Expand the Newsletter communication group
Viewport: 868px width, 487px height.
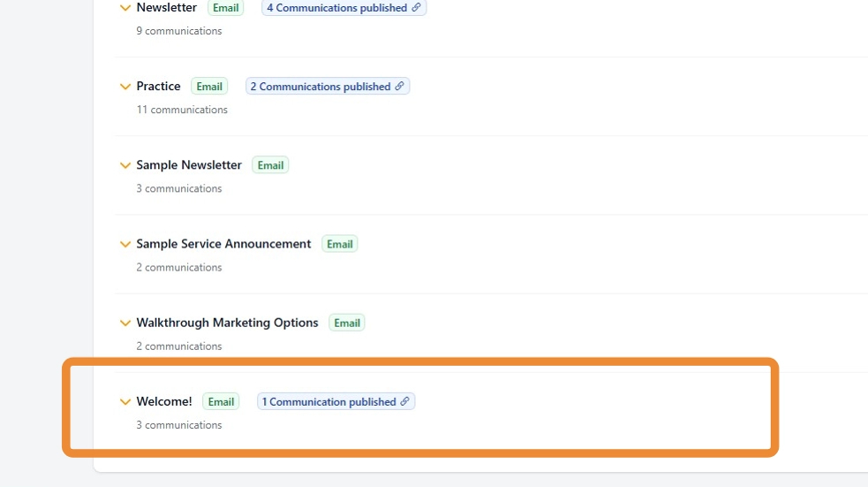pos(125,8)
